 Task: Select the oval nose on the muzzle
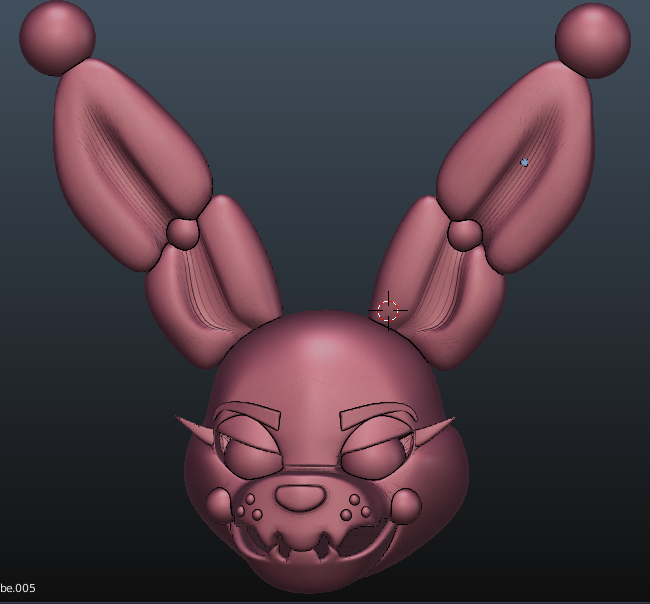[300, 497]
